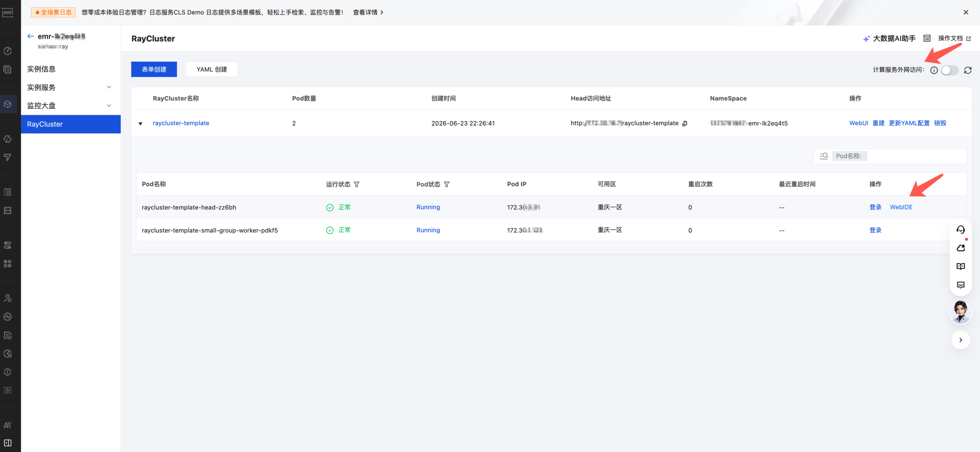Viewport: 980px width, 452px height.
Task: Open 操作文档 documentation link
Action: [954, 38]
